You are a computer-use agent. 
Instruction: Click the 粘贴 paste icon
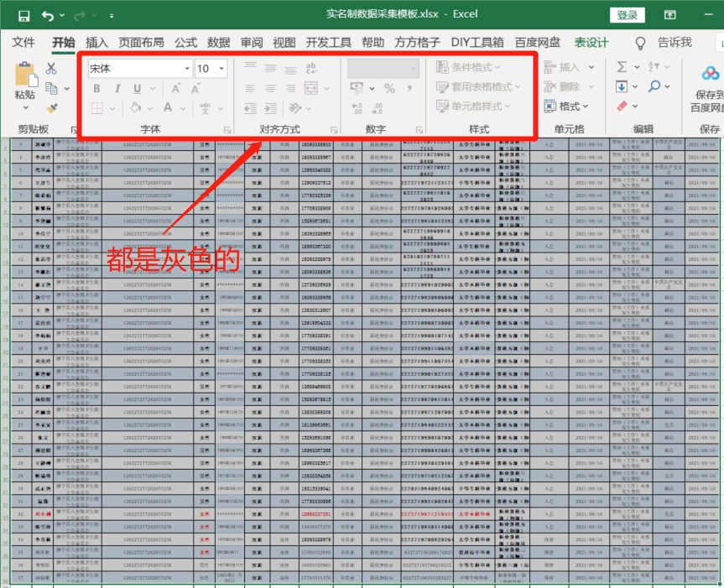point(25,75)
